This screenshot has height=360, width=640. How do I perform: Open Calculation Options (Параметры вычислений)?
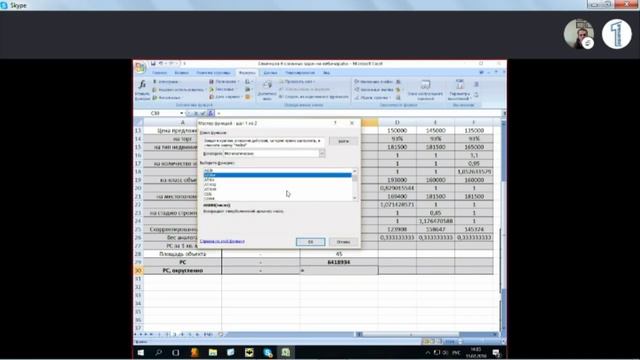460,90
